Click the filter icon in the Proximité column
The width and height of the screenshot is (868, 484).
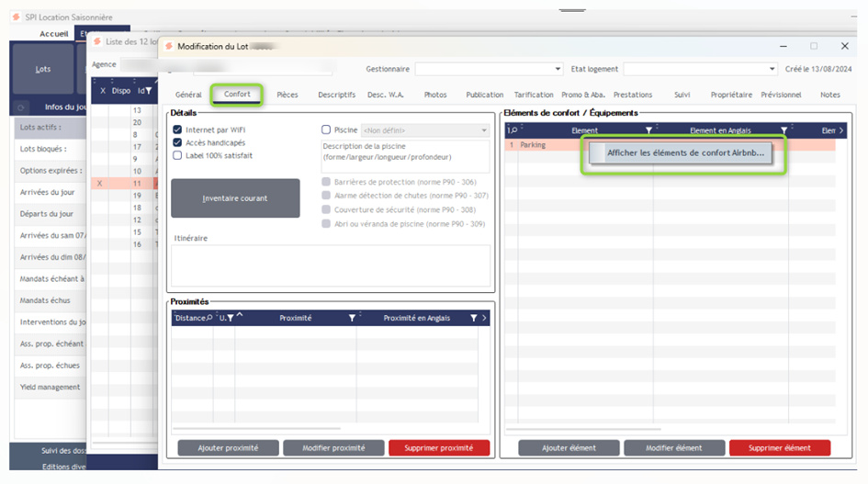coord(352,318)
